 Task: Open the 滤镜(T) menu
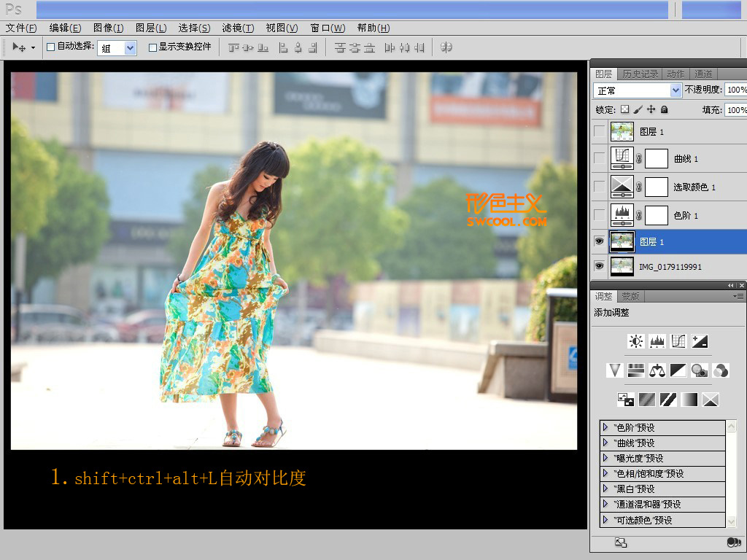click(x=238, y=28)
